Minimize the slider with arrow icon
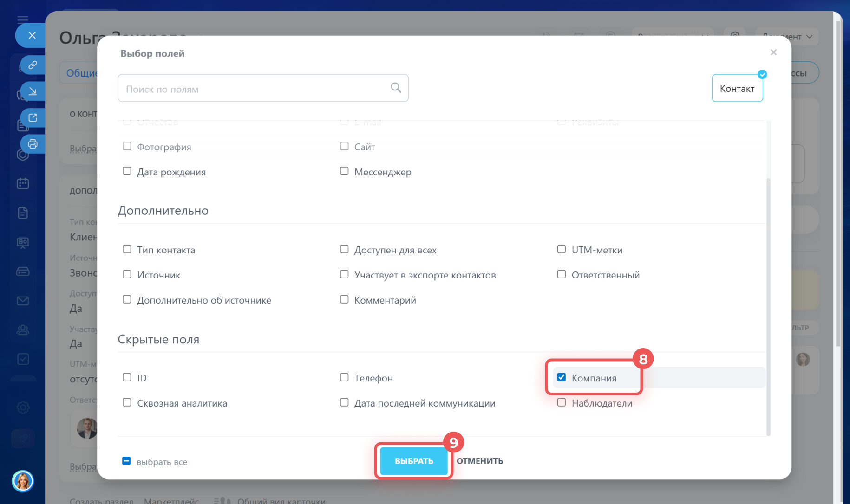This screenshot has width=850, height=504. 33,91
